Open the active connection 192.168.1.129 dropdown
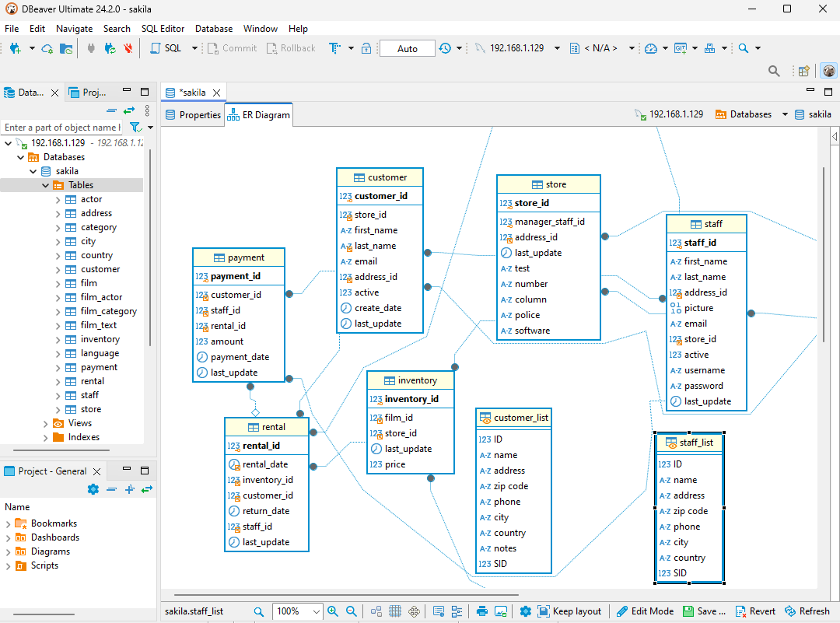This screenshot has height=623, width=840. tap(557, 48)
